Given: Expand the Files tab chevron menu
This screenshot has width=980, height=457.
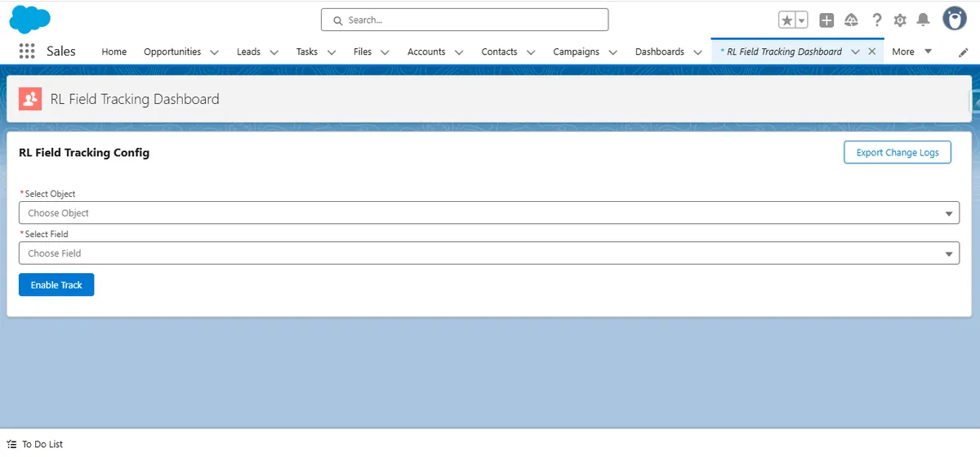Looking at the screenshot, I should [x=385, y=52].
